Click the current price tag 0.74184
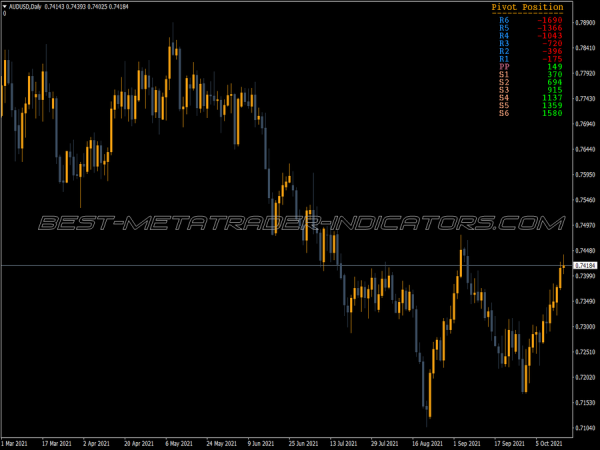The image size is (600, 450). (585, 265)
